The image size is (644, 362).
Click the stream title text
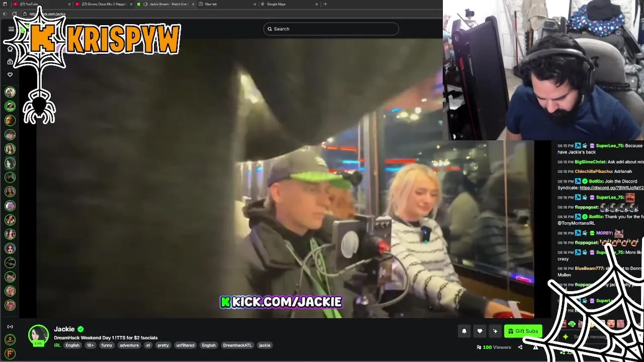click(106, 338)
